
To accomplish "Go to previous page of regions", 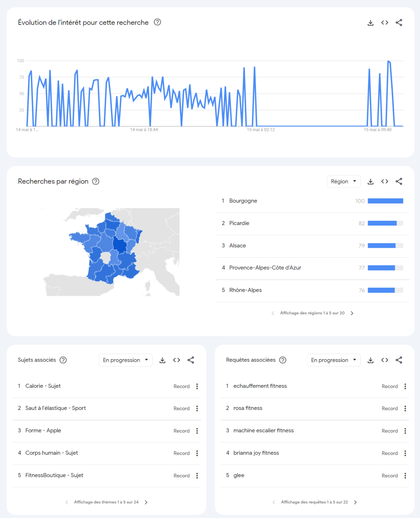I will 273,313.
